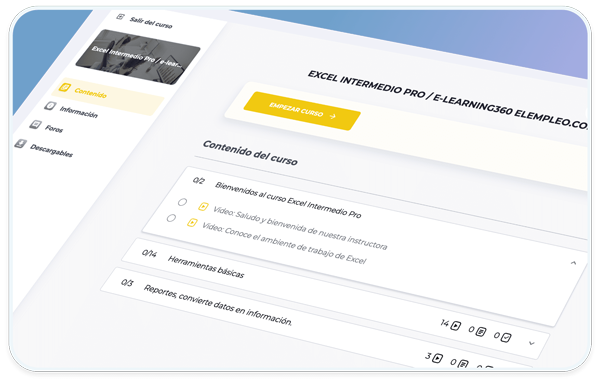Click video icon for Conoce el ambiente
600x383 pixels.
pyautogui.click(x=192, y=222)
